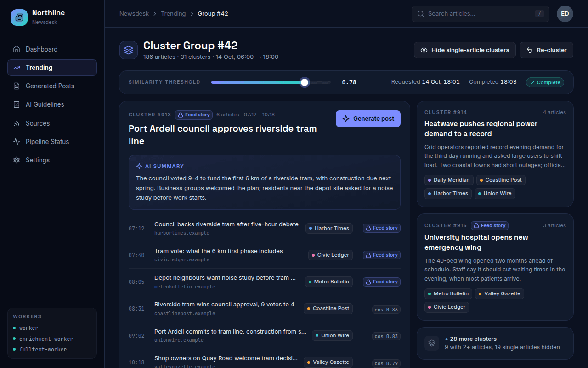This screenshot has height=368, width=588.
Task: Click Valley Gazette chip in Cluster #915
Action: pyautogui.click(x=499, y=293)
